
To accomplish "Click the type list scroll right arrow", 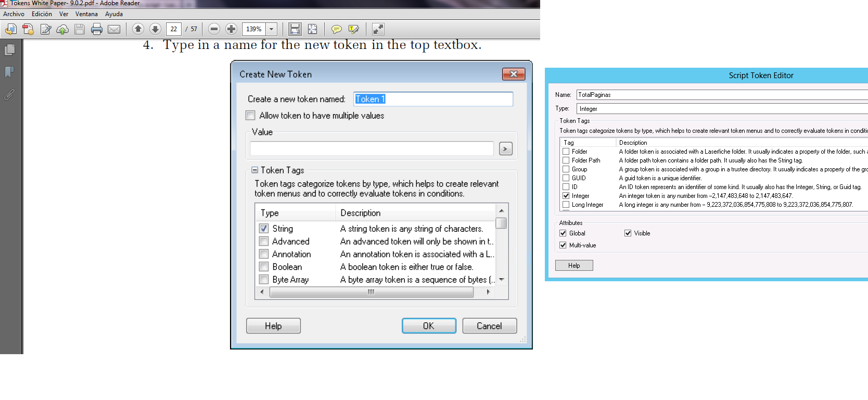I will 488,292.
